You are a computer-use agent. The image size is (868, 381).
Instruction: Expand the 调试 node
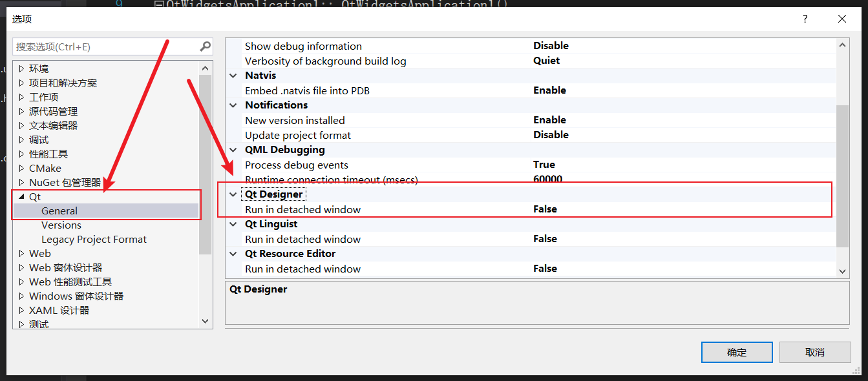21,139
